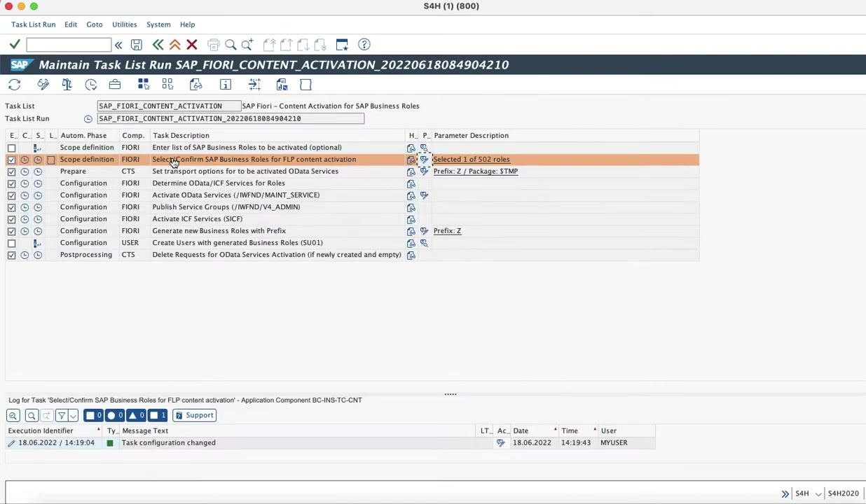Screen dimensions: 866x504
Task: Untick the 'Activate OData Services' row checkbox
Action: point(11,195)
